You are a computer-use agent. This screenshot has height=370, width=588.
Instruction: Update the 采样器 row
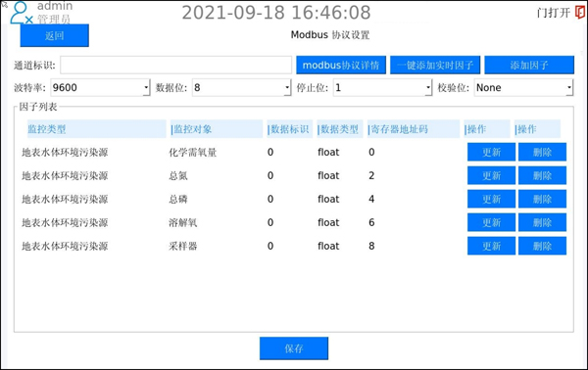(x=491, y=246)
